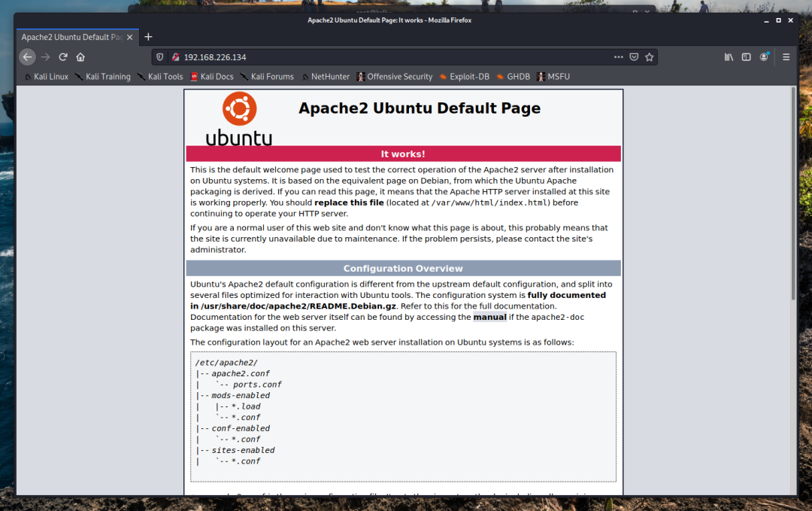Click the bold 'replace this file' text
The height and width of the screenshot is (511, 812).
349,202
